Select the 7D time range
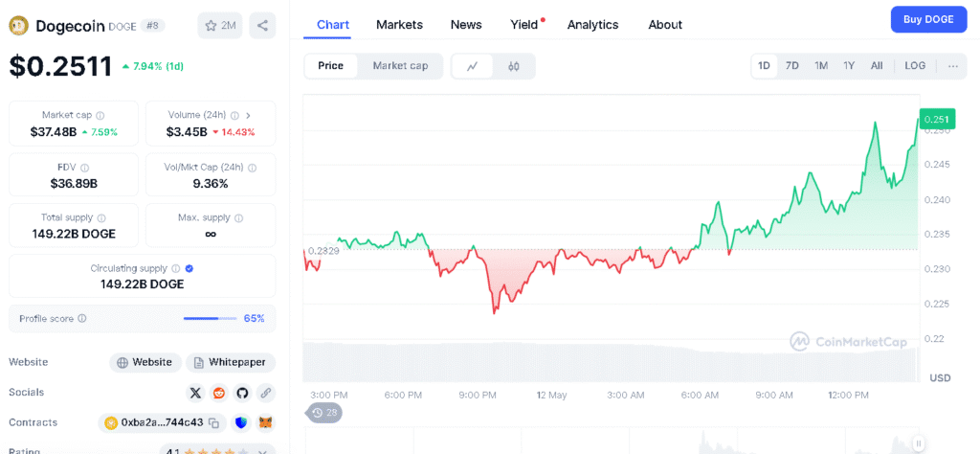 pos(792,66)
